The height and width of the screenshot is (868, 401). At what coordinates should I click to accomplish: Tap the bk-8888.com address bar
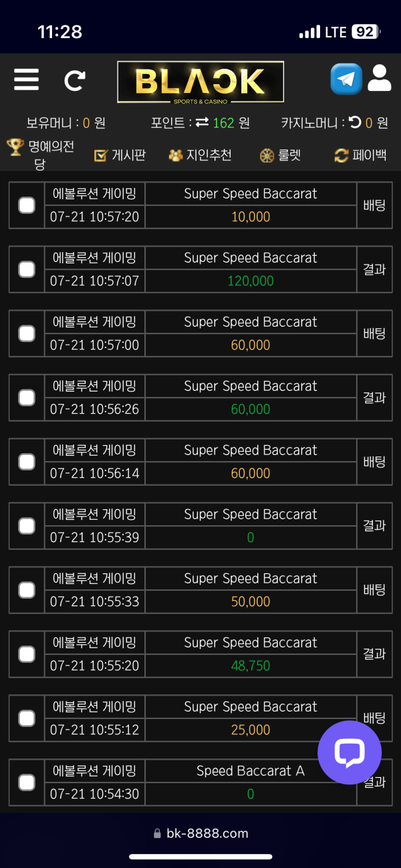200,833
